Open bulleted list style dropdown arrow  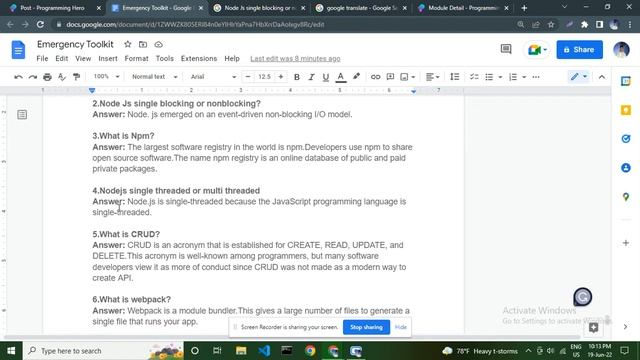[500, 77]
